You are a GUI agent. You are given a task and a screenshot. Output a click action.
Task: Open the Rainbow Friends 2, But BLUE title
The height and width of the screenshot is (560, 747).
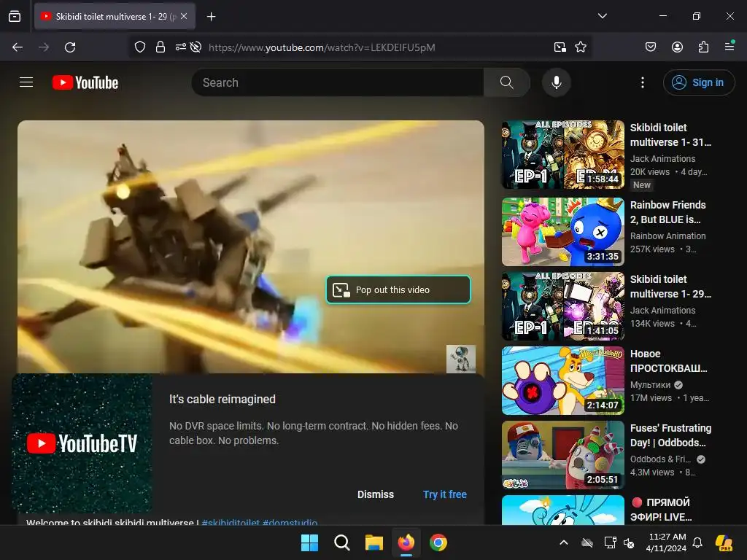[668, 212]
